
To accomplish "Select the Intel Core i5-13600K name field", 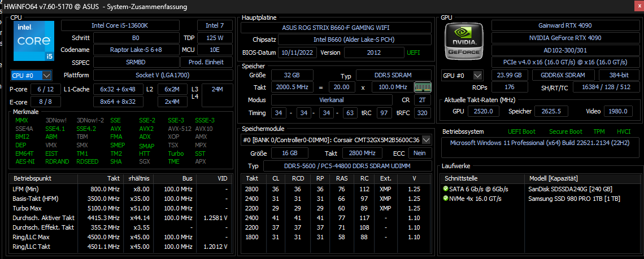I will point(120,25).
